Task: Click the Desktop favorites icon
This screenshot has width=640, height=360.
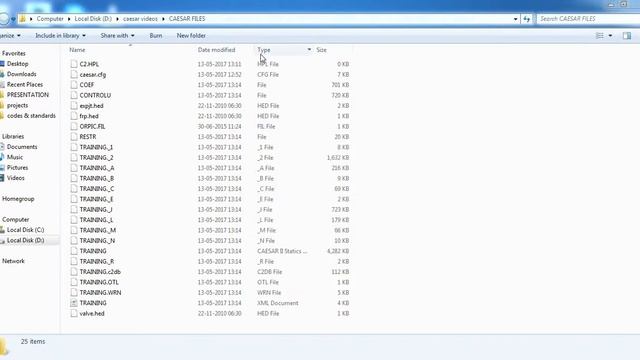Action: point(2,64)
